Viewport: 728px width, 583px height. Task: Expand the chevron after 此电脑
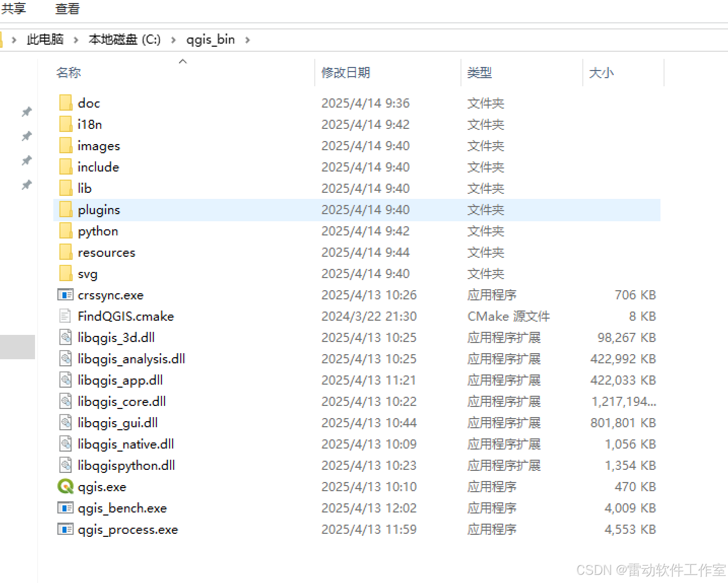click(76, 40)
